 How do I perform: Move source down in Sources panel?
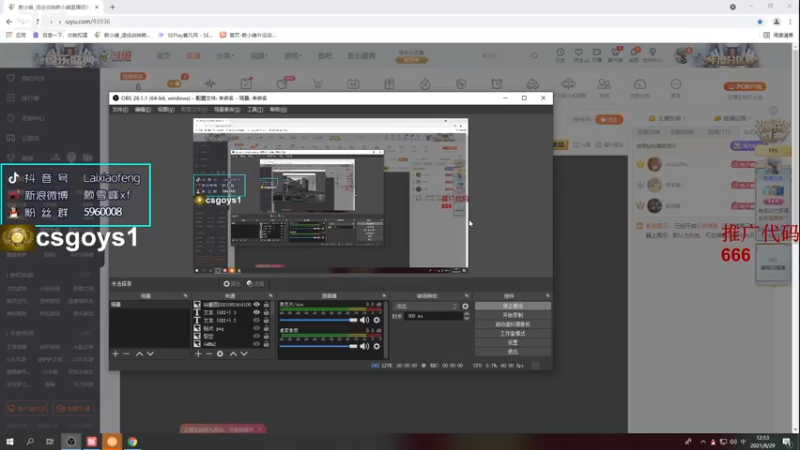(x=244, y=354)
